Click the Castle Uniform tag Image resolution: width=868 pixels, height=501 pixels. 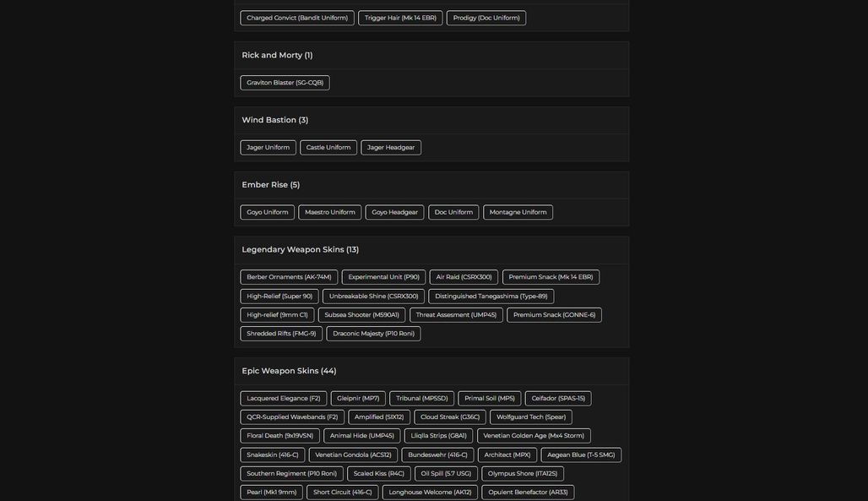click(328, 147)
